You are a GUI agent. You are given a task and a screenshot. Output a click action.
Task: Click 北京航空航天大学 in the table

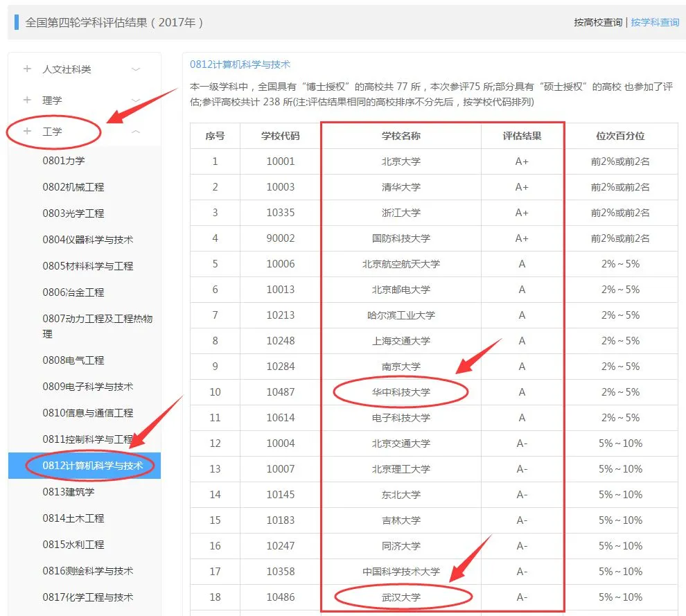coord(401,264)
